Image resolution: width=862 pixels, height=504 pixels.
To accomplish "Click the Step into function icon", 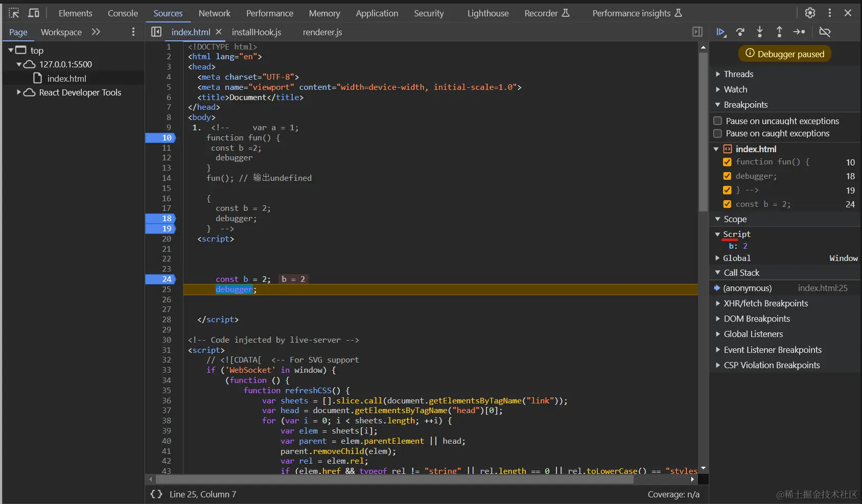I will (760, 32).
